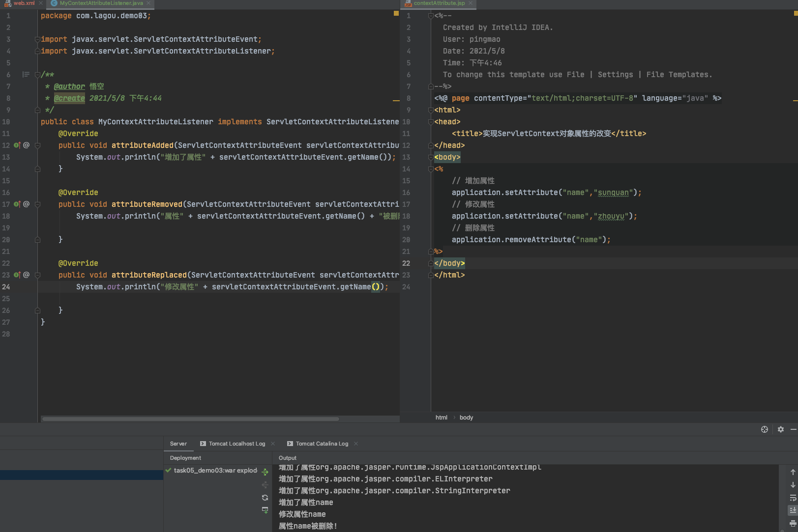
Task: Close the web.xml tab
Action: (41, 3)
